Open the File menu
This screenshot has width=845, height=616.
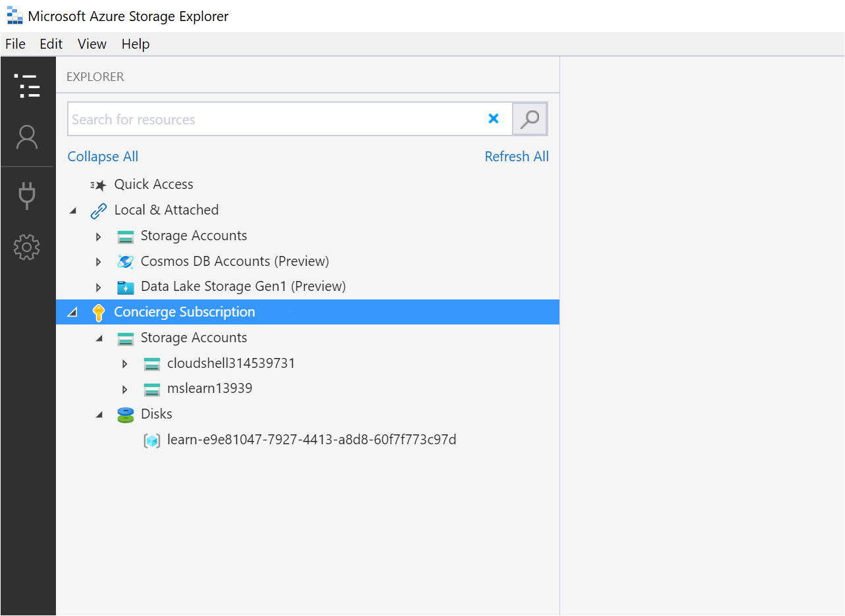[x=14, y=43]
